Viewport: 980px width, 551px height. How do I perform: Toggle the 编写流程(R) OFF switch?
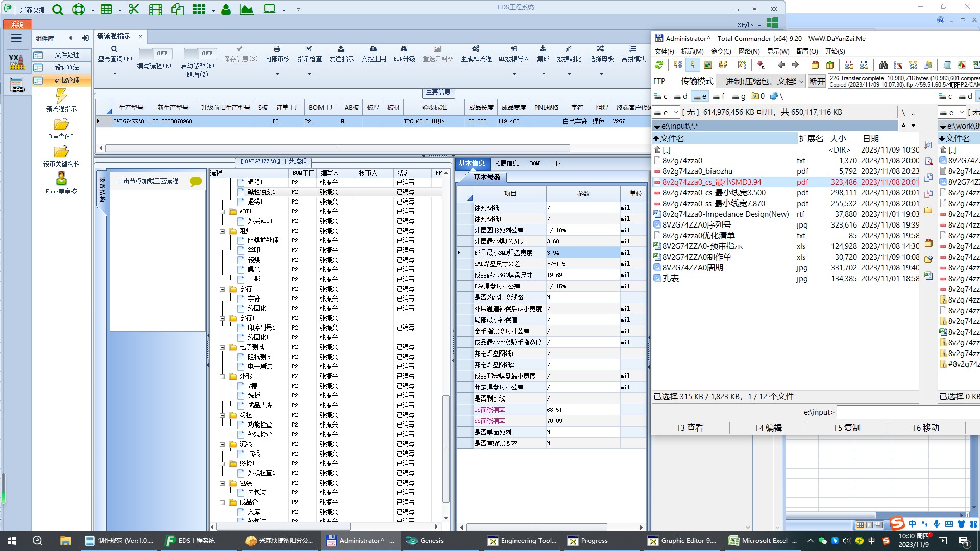pos(155,53)
